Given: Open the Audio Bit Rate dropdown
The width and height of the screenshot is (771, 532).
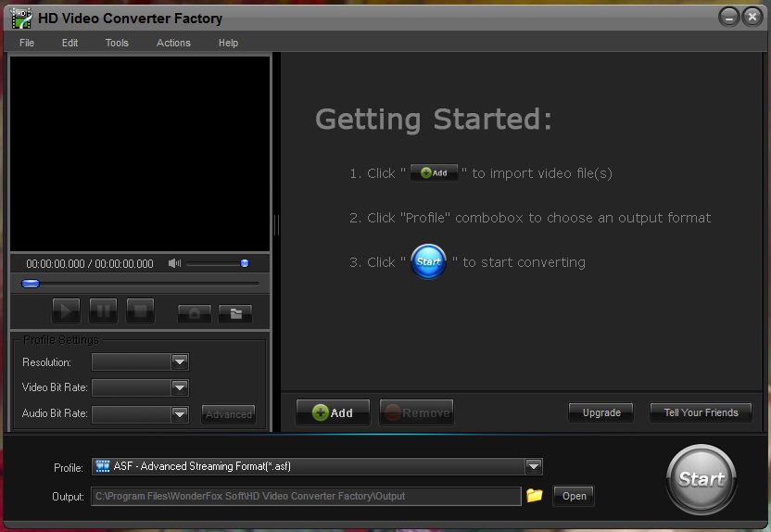Looking at the screenshot, I should [180, 414].
